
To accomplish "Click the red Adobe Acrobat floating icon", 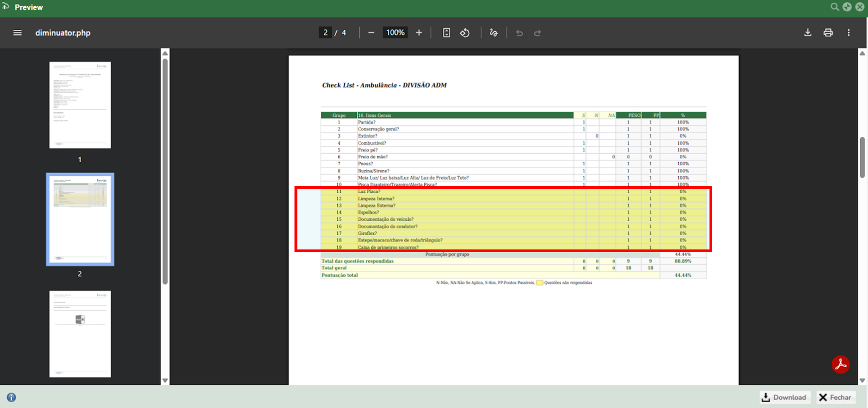I will pos(840,365).
